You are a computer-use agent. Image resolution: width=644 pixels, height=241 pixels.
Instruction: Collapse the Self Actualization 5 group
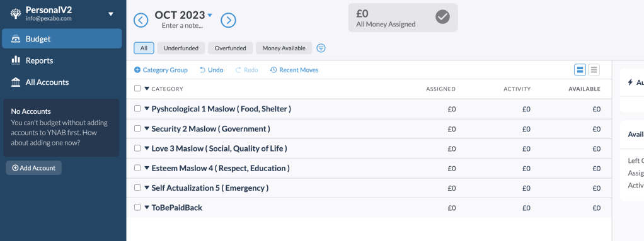point(147,188)
